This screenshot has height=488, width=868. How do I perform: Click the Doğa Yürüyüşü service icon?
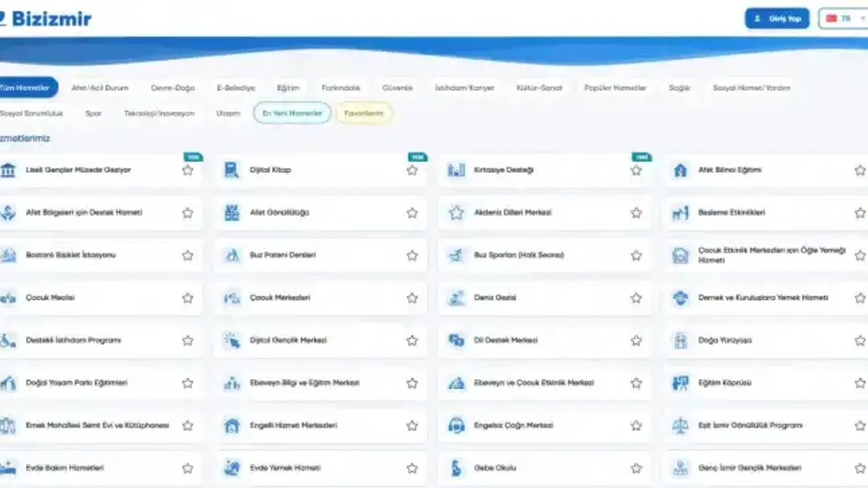[680, 341]
